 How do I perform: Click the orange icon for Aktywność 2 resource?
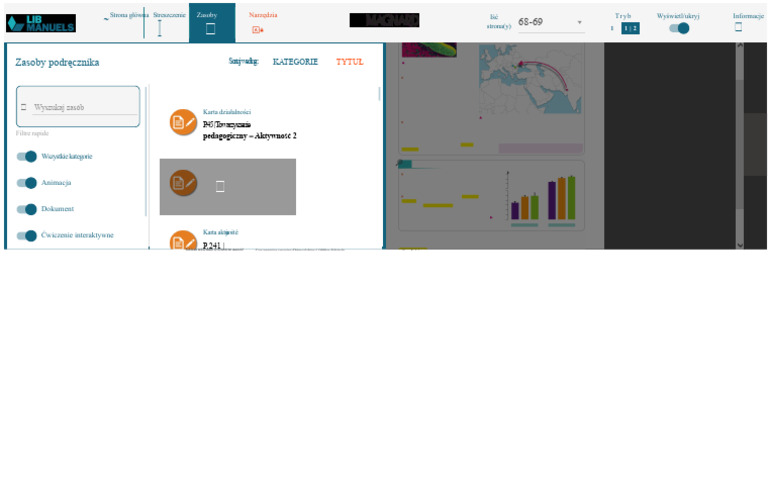coord(183,122)
